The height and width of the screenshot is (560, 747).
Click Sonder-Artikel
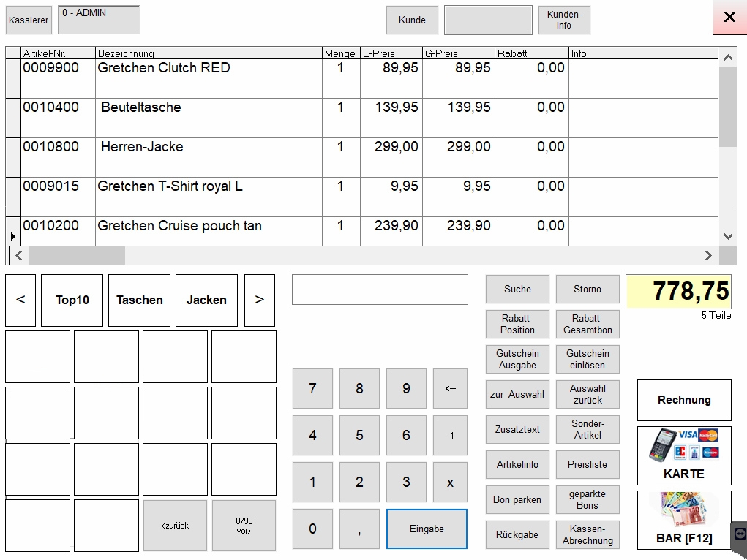point(588,430)
